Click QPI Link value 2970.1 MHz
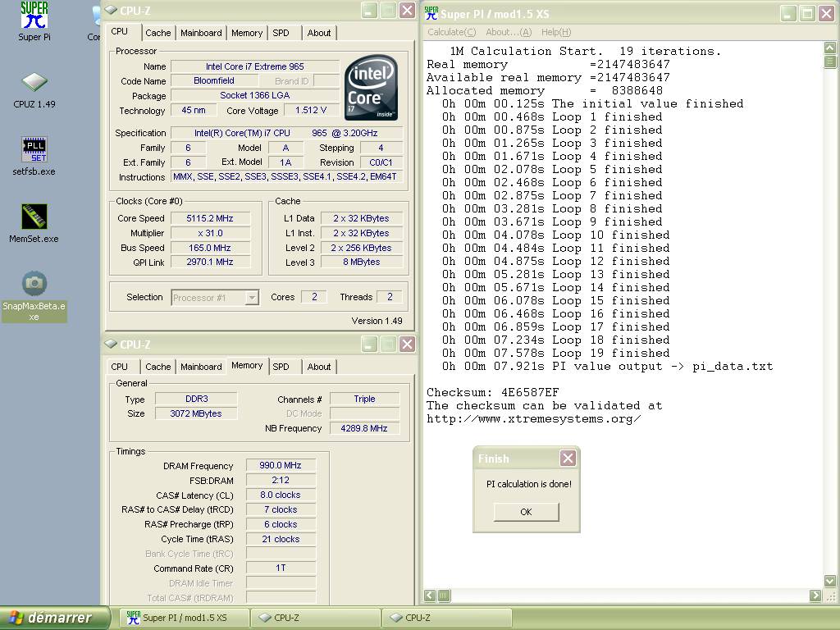The image size is (840, 630). click(210, 262)
